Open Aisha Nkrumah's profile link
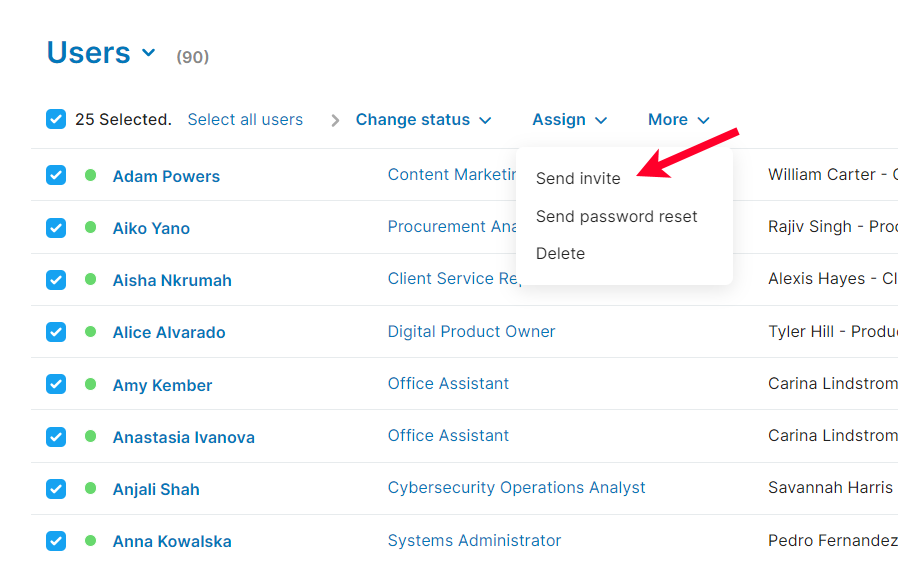 (x=172, y=281)
